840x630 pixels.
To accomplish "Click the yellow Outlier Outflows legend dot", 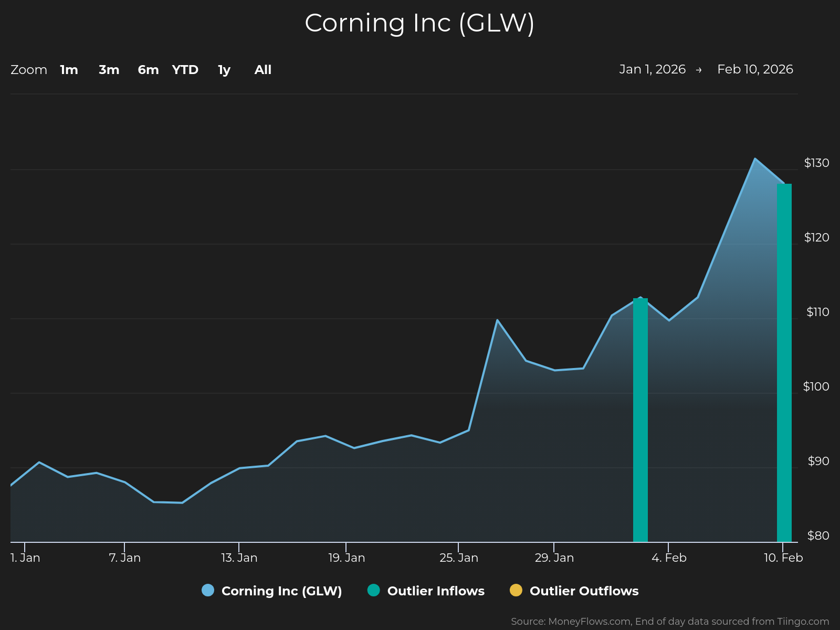I will coord(516,590).
